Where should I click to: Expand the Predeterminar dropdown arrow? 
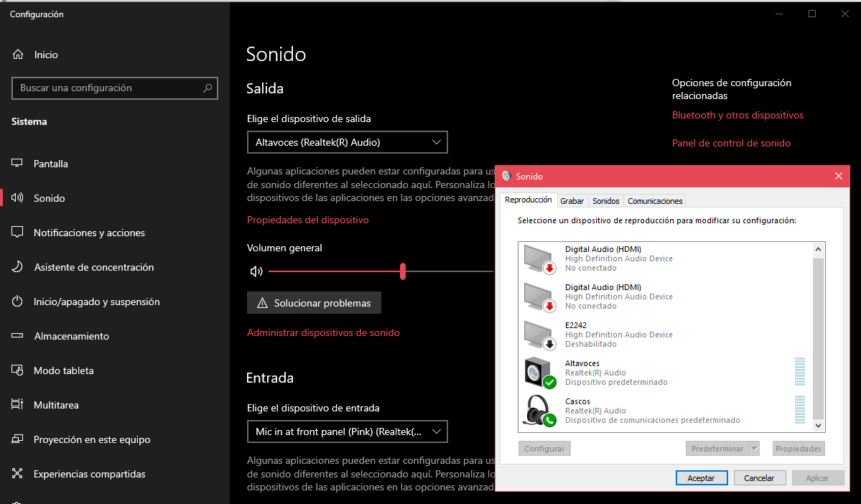[755, 449]
